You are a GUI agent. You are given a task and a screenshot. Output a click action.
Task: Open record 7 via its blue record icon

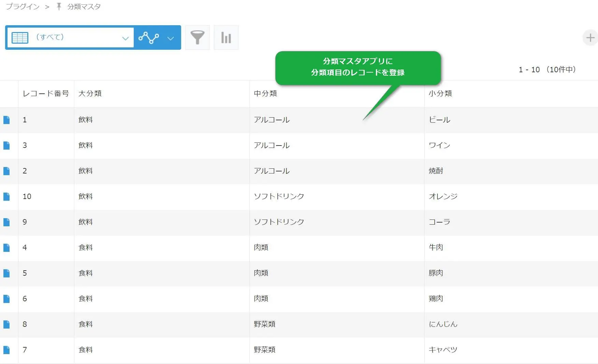point(8,350)
